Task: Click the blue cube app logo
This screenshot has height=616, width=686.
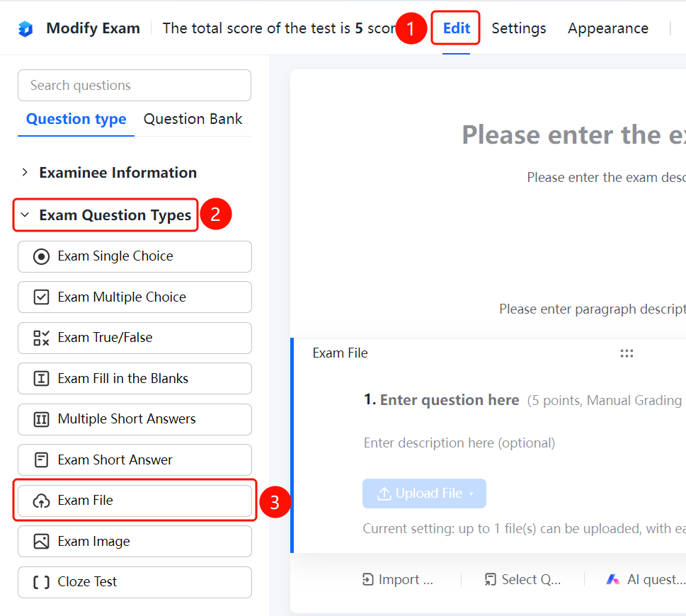Action: pyautogui.click(x=25, y=29)
